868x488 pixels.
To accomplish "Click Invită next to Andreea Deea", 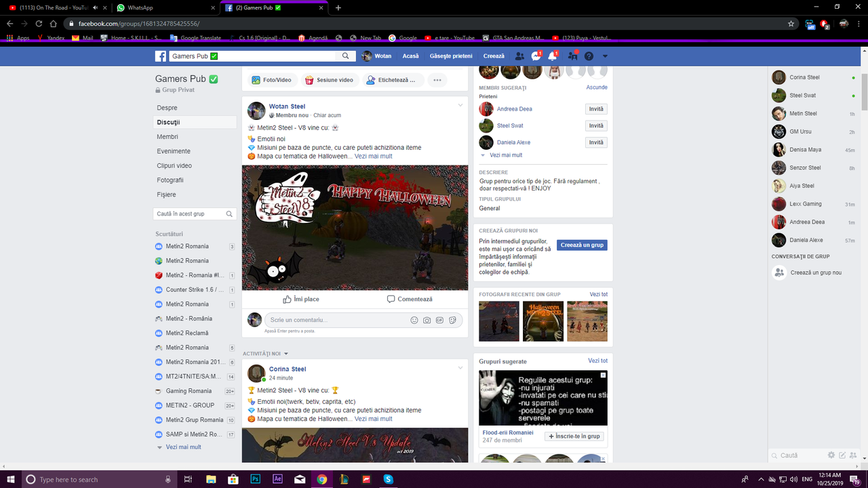I will [595, 108].
